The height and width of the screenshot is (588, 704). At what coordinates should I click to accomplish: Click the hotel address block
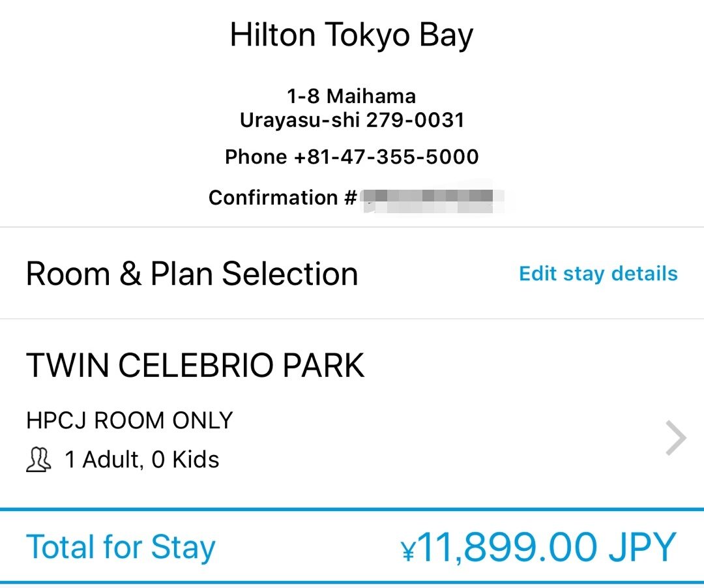[352, 108]
